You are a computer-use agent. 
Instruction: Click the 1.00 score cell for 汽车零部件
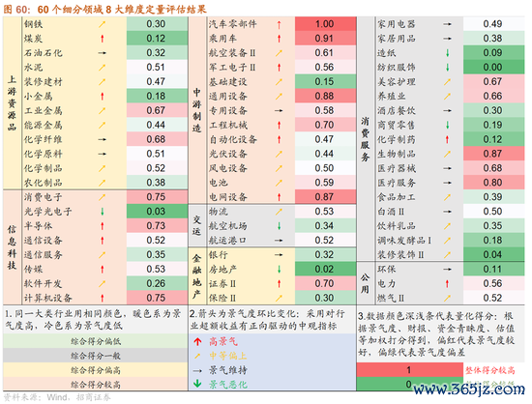click(x=325, y=24)
